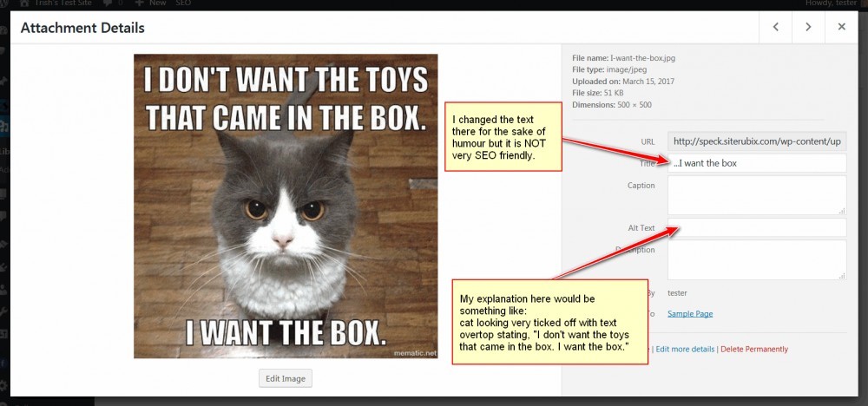
Task: Click the Edit more details link
Action: [x=685, y=349]
